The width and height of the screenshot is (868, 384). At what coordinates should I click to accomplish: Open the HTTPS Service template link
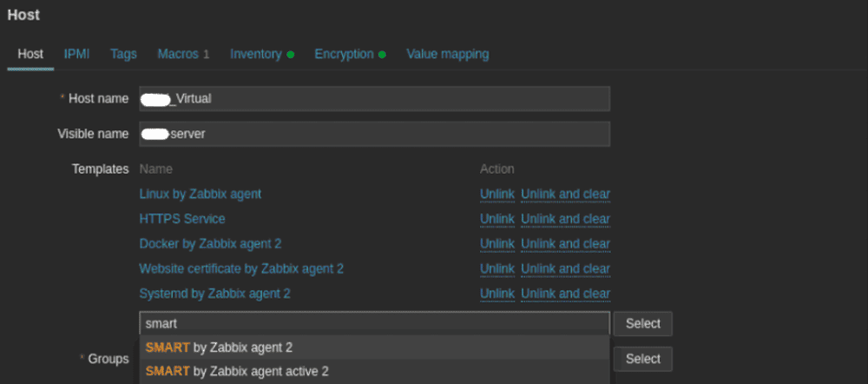(181, 219)
